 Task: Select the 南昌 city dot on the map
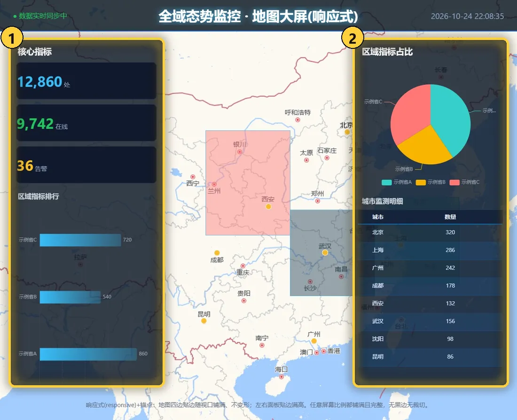[x=341, y=276]
